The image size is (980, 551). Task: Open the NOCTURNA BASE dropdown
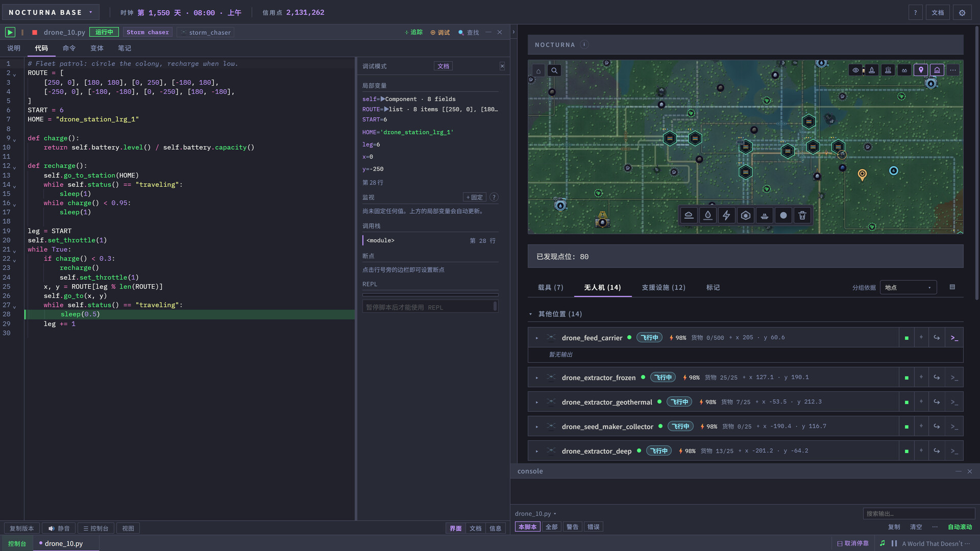[50, 12]
